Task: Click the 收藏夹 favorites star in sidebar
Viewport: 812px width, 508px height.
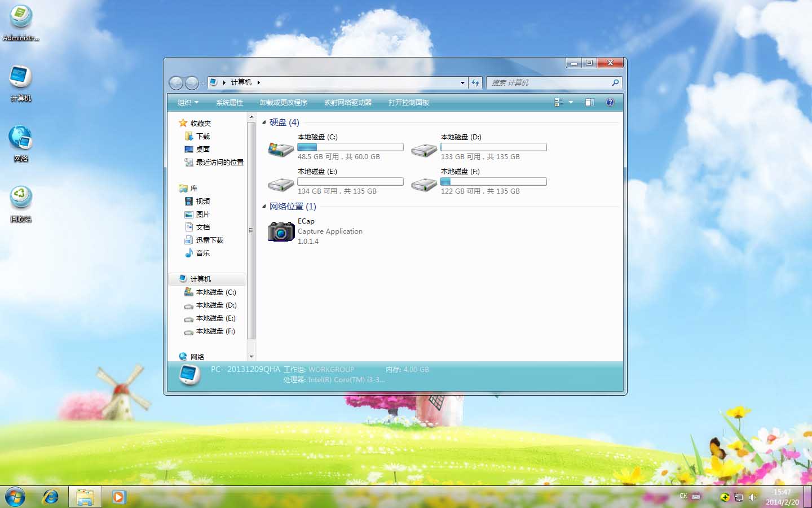Action: point(183,123)
